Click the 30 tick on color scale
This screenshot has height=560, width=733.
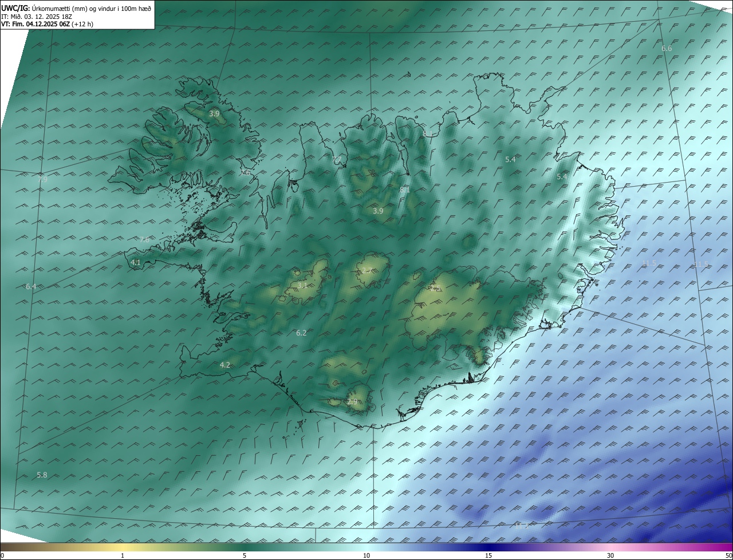610,555
